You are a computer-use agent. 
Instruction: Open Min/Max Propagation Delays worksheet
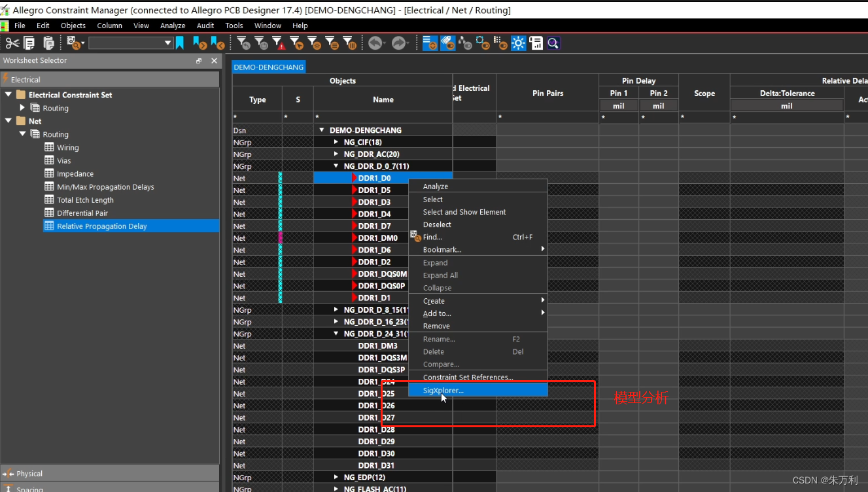pos(105,186)
